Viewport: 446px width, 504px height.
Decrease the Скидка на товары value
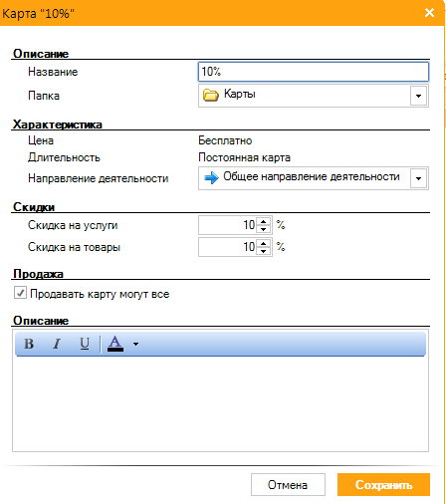(x=264, y=251)
